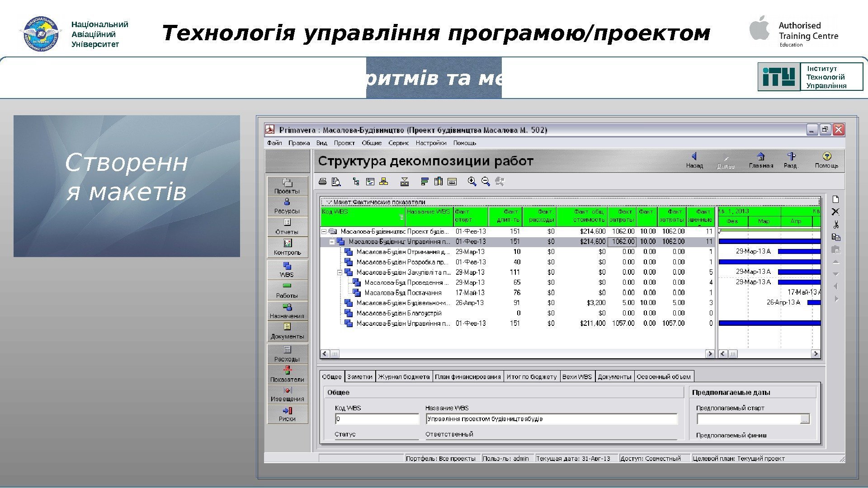Screen dimensions: 868x488
Task: Collapse the Масалова-Будівництво root project node
Action: (324, 231)
